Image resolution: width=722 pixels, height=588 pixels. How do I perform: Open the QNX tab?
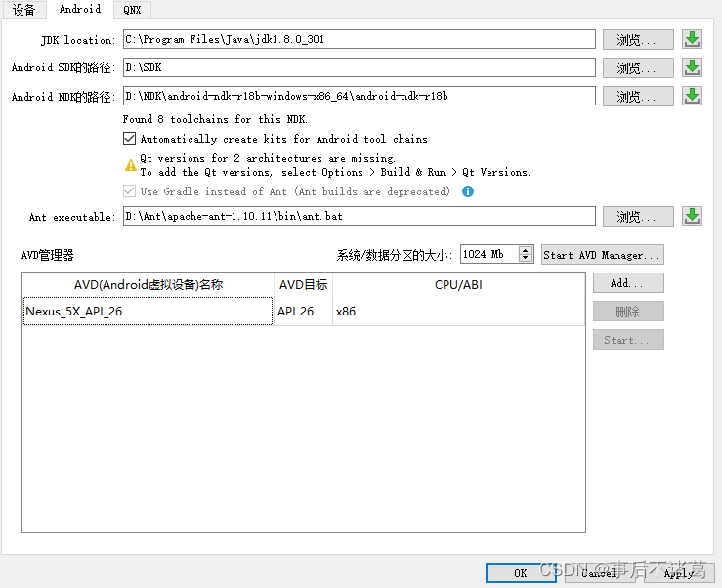132,10
